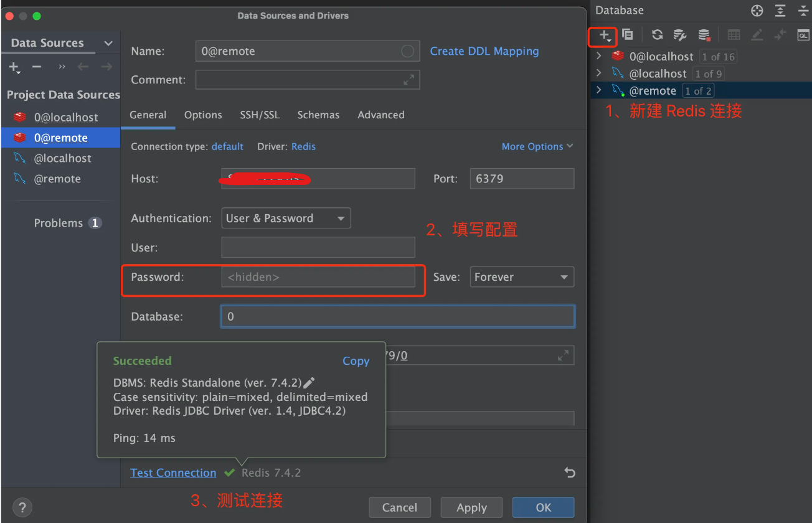Click the Password hidden field
Image resolution: width=812 pixels, height=523 pixels.
(x=318, y=277)
